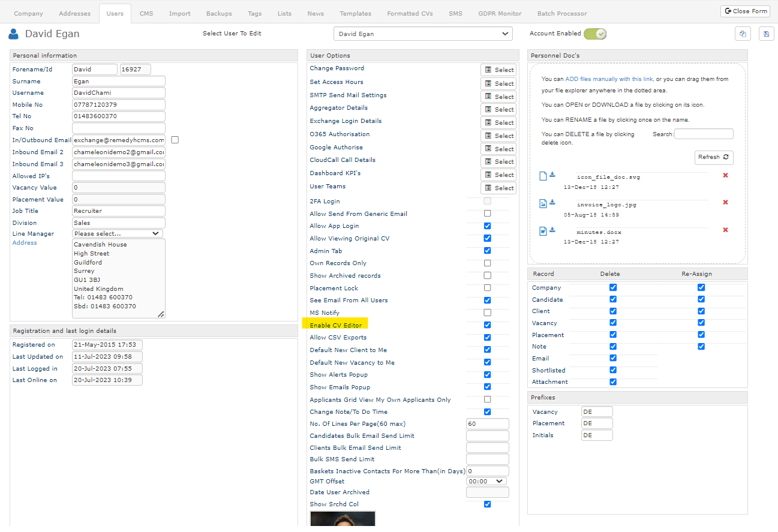The image size is (778, 532).
Task: Click the Mobile No field
Action: pyautogui.click(x=119, y=104)
